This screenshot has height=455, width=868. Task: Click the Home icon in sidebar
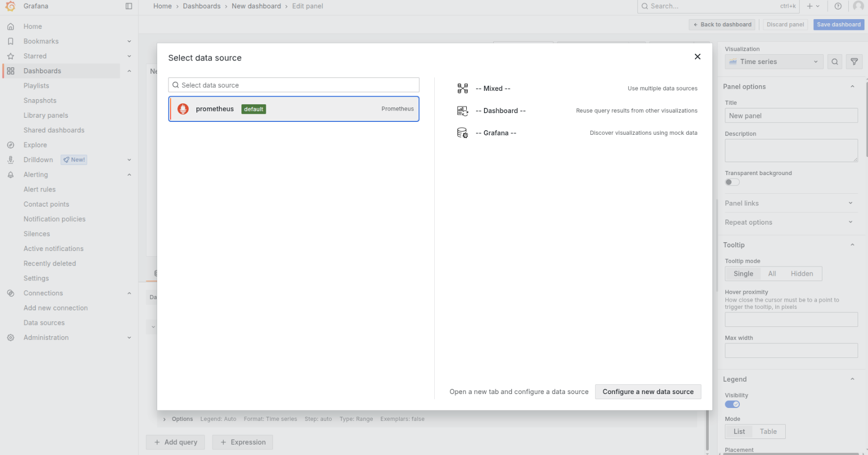[10, 26]
